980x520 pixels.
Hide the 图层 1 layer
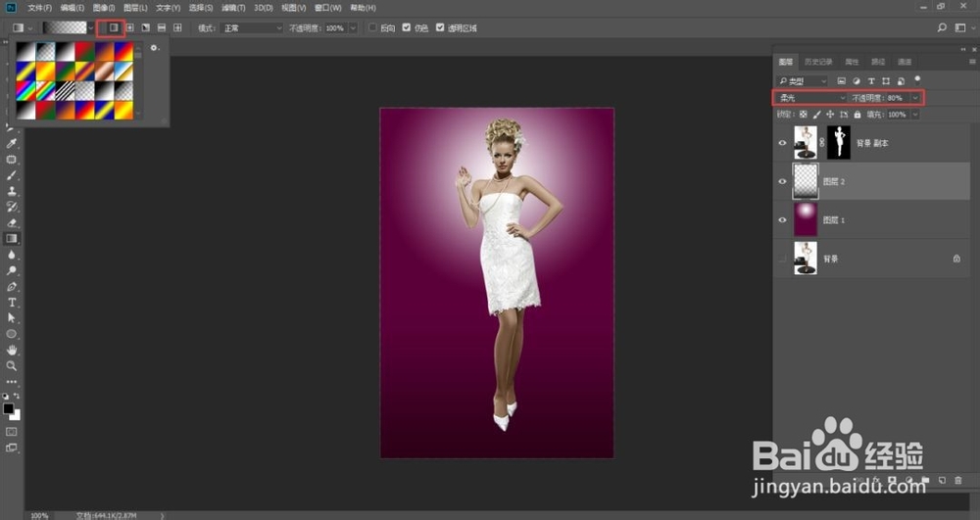782,220
